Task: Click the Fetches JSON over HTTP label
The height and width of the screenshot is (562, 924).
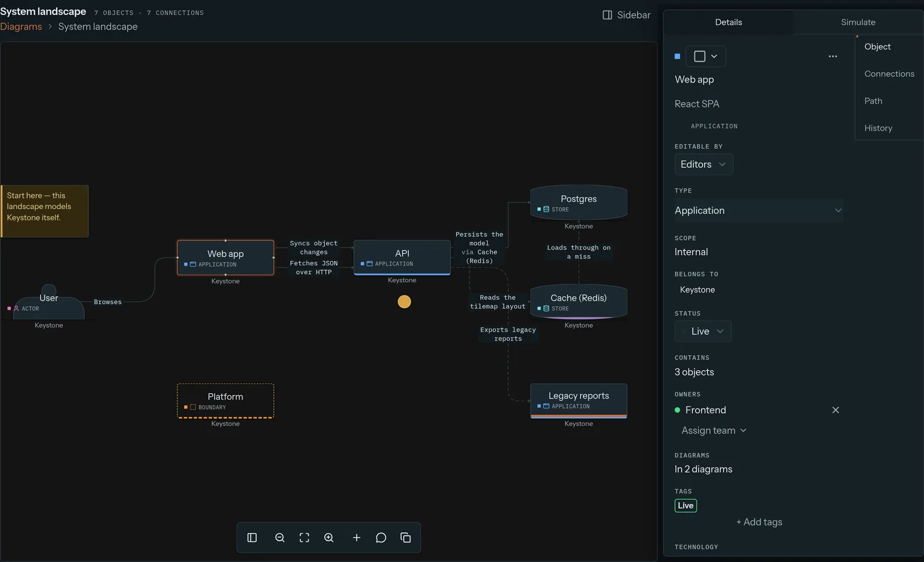Action: pos(314,268)
